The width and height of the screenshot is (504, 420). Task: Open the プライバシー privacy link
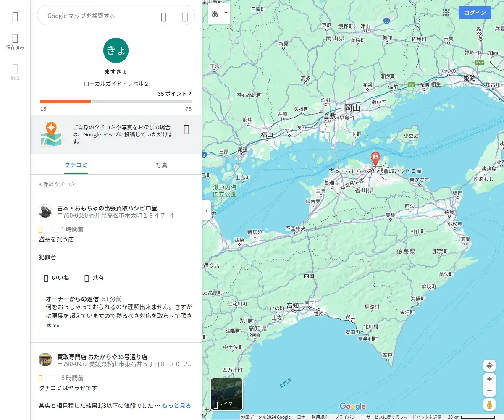[347, 417]
